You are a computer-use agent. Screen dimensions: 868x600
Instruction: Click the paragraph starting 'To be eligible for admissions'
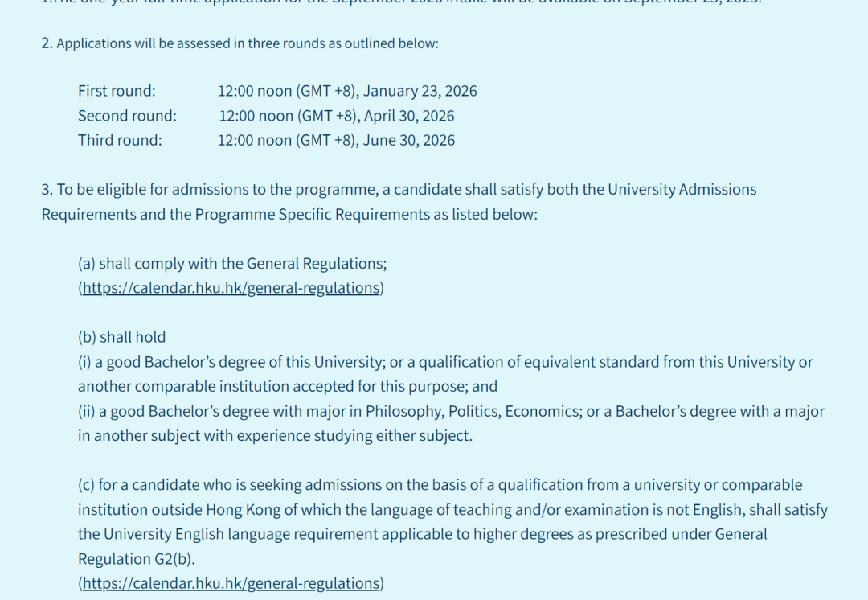(399, 190)
